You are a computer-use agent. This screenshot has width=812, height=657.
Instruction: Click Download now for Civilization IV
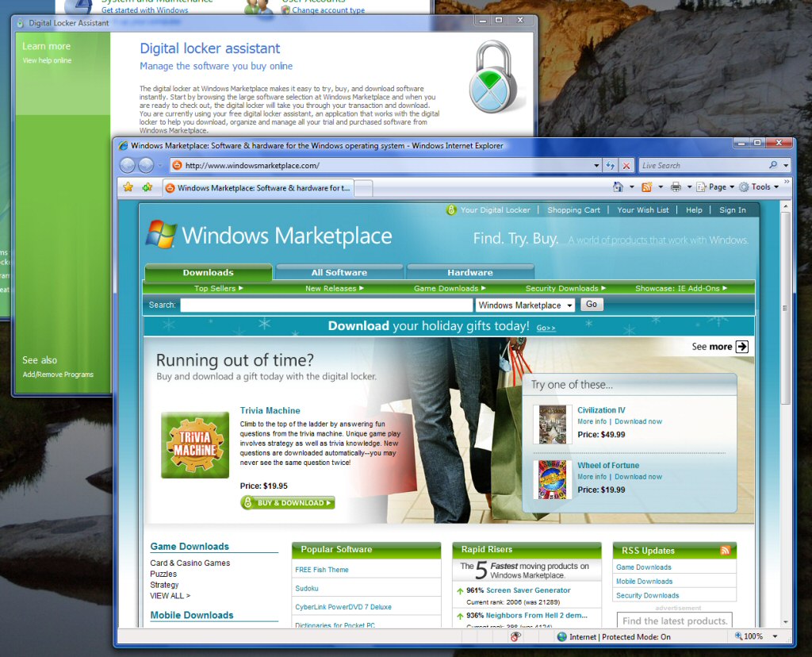click(x=638, y=421)
